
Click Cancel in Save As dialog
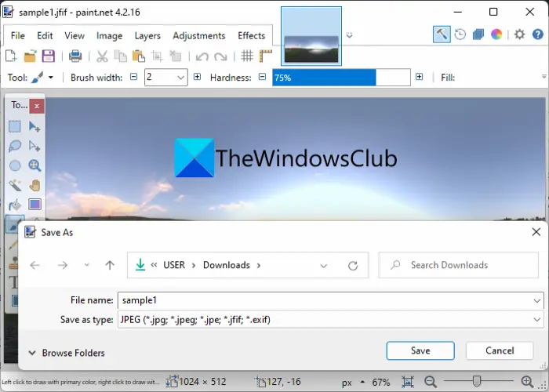point(500,350)
